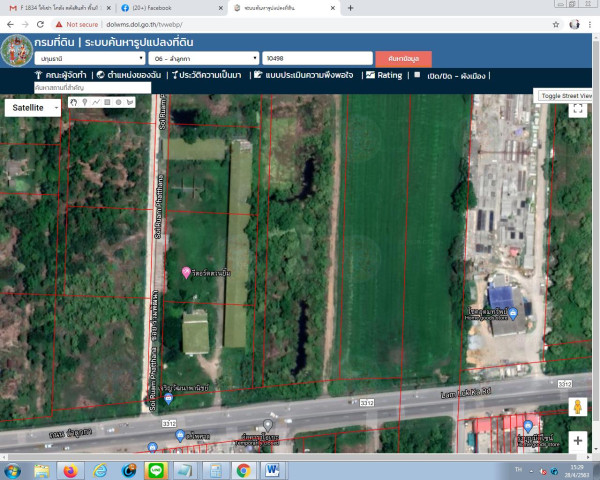Image resolution: width=600 pixels, height=480 pixels.
Task: Select the hand pan drawing tool
Action: [73, 102]
